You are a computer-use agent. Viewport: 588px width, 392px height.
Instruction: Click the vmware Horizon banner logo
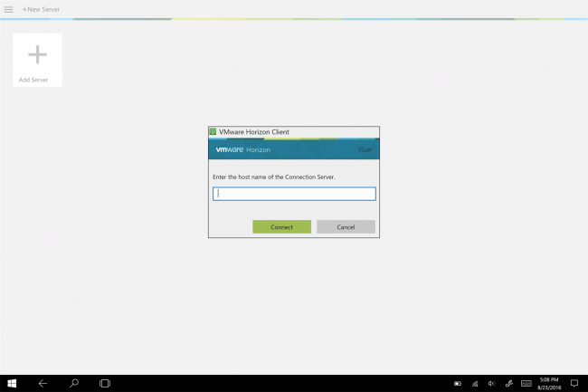[243, 149]
